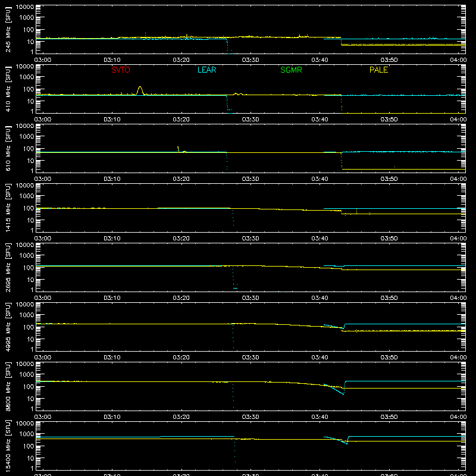Image resolution: width=476 pixels, height=476 pixels.
Task: Click the 04:00 tick under the 610 MHz plot
Action: (x=458, y=179)
